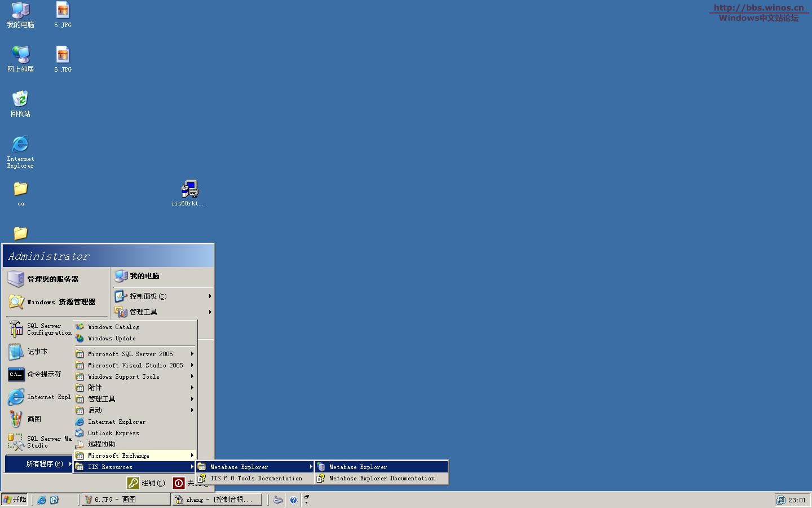Expand 管理工具 in Start menu right pane

(x=162, y=312)
